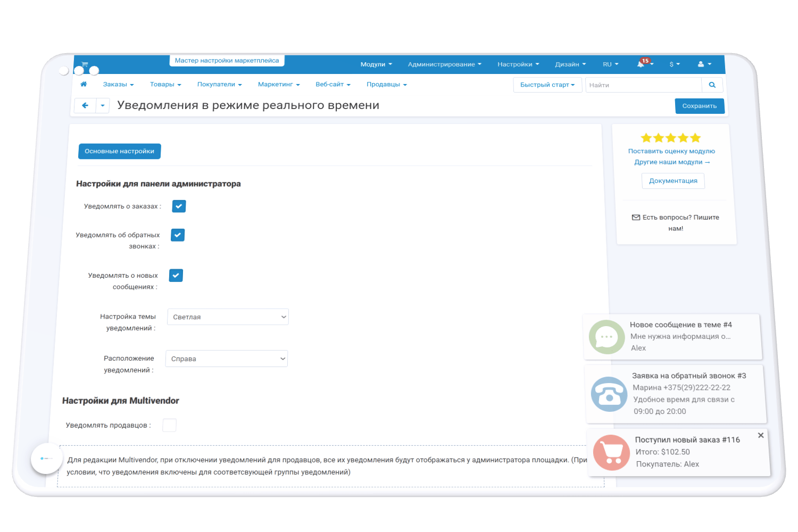Image resolution: width=798 pixels, height=532 pixels.
Task: Expand dropdown caret next to back arrow
Action: [103, 105]
